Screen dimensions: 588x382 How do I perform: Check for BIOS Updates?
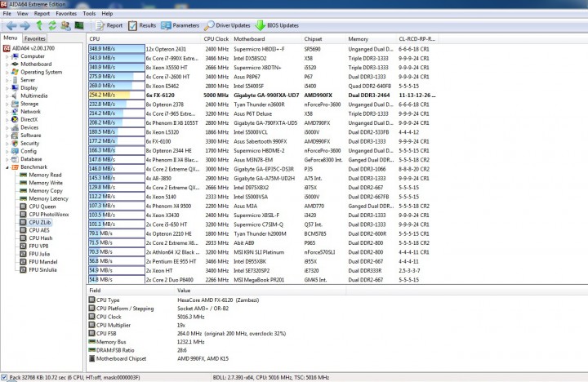(277, 25)
